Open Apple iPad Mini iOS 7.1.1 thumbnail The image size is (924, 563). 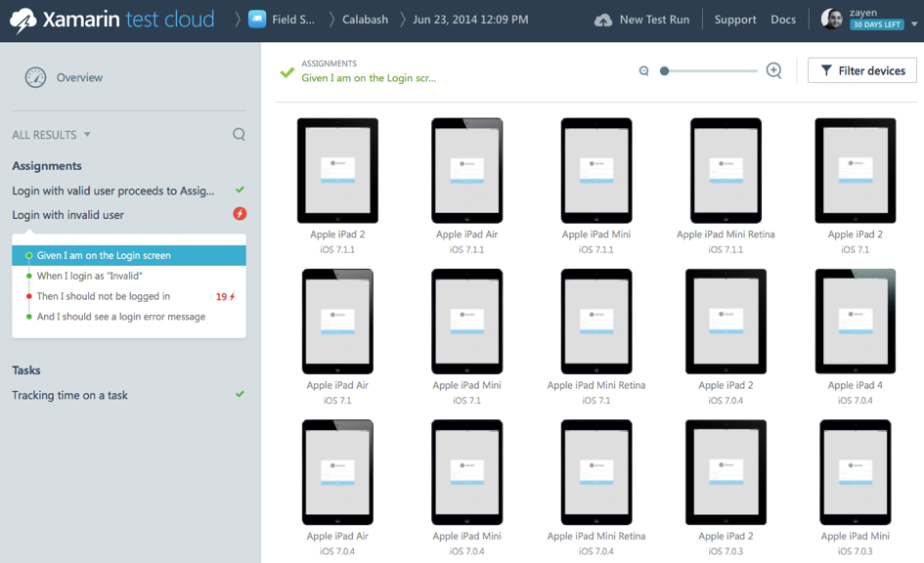click(596, 171)
